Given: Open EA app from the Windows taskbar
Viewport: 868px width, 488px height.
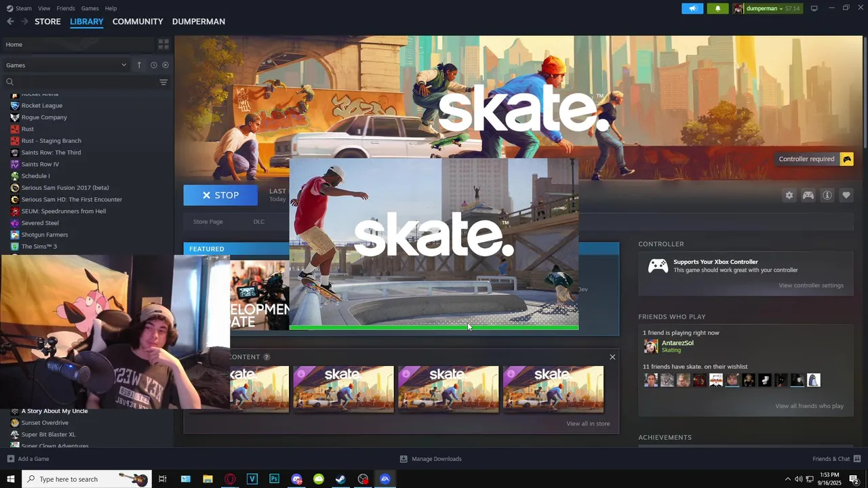Looking at the screenshot, I should [385, 479].
